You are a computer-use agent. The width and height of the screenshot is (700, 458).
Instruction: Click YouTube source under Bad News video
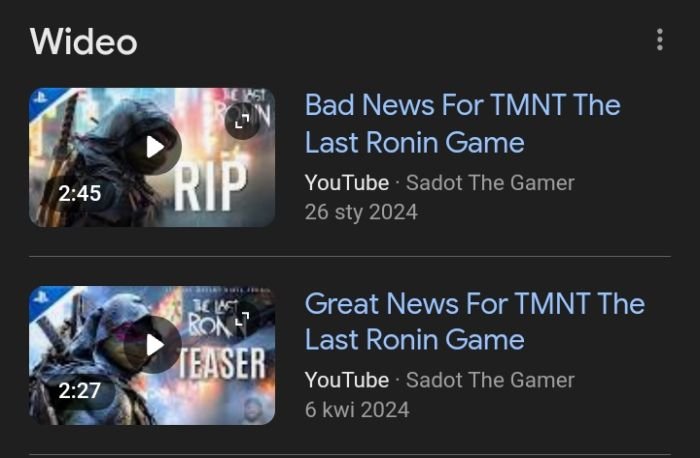[x=347, y=183]
